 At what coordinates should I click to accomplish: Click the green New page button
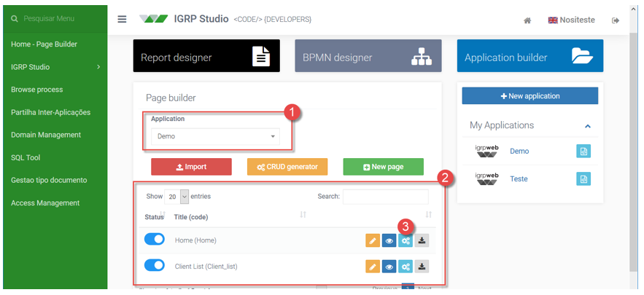click(x=383, y=167)
